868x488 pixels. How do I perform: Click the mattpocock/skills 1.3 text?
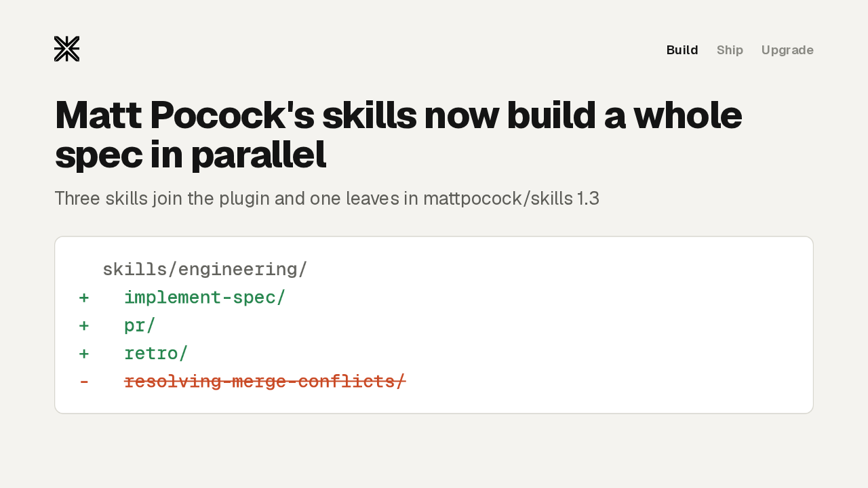click(x=511, y=199)
